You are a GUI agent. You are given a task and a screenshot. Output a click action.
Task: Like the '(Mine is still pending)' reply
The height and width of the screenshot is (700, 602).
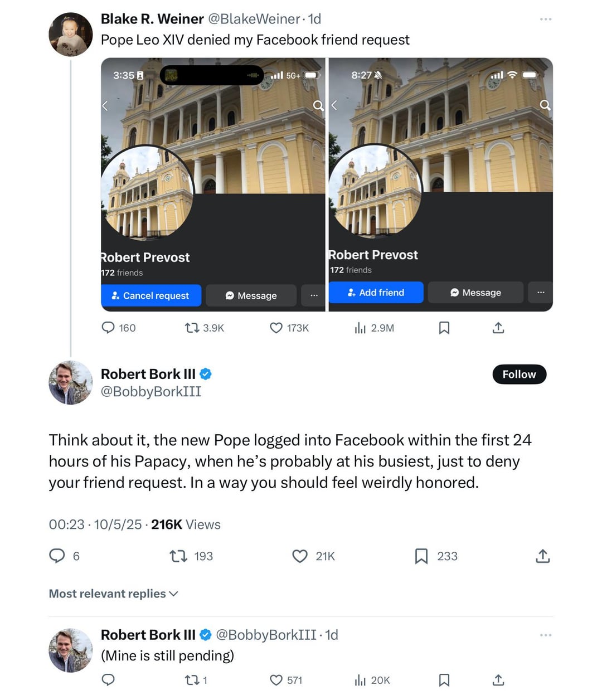pos(276,680)
